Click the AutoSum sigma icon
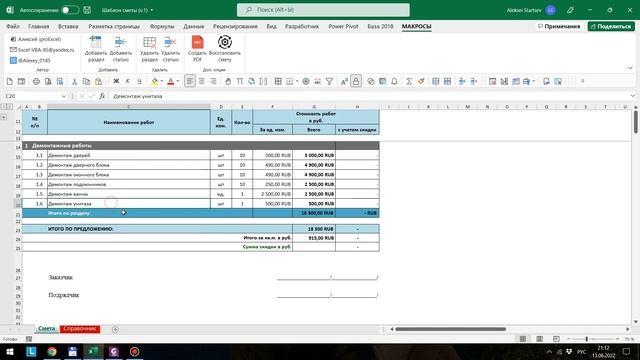 point(409,82)
